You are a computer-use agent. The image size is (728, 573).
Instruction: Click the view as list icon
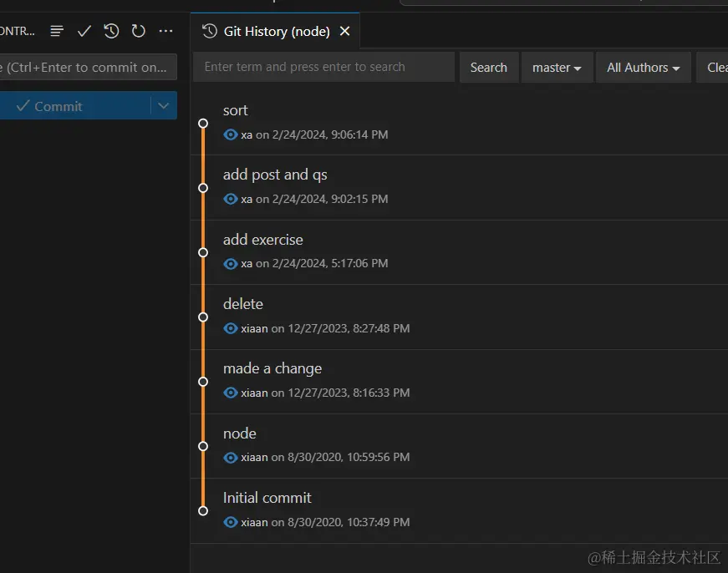[x=57, y=31]
